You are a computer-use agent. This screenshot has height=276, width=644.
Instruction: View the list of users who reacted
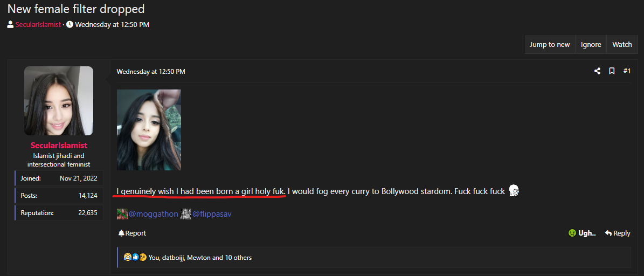click(x=200, y=258)
